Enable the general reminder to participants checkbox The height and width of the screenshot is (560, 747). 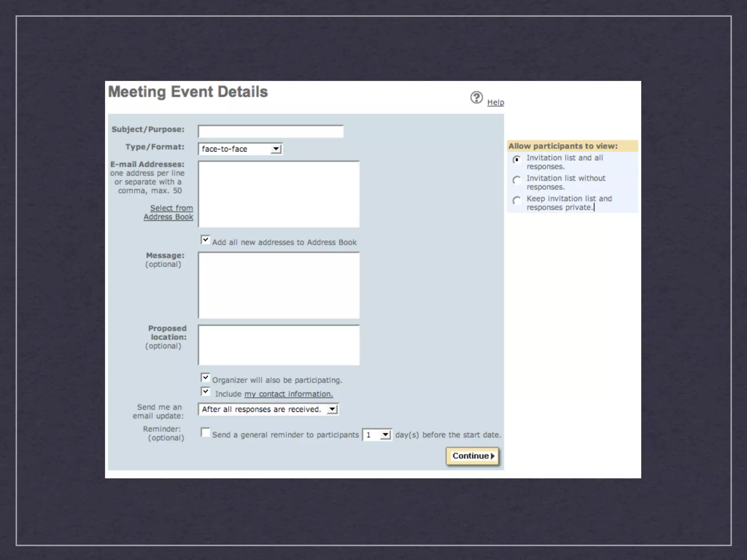[x=205, y=432]
